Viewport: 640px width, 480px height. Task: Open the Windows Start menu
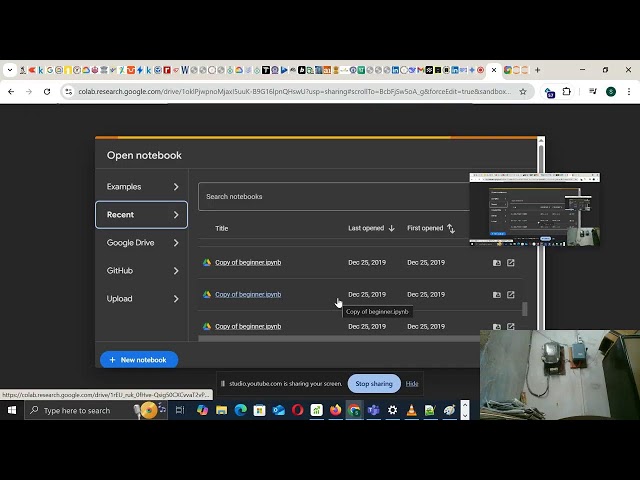[x=12, y=410]
